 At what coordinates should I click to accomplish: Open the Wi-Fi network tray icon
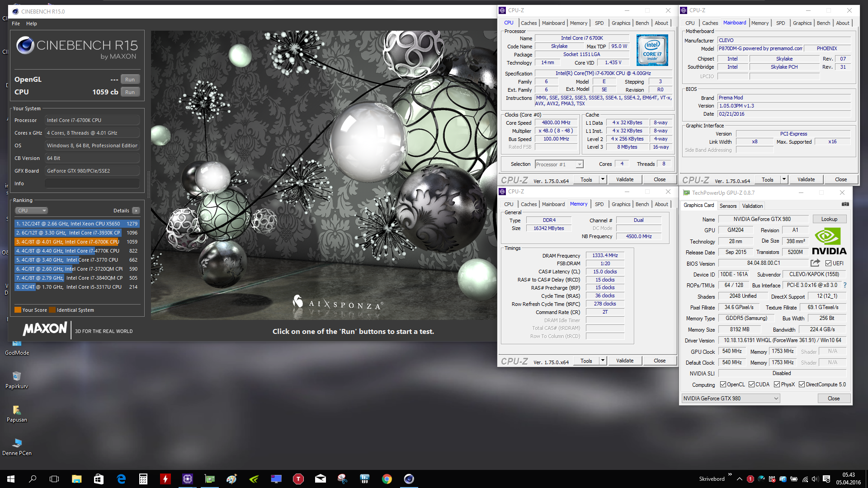(805, 479)
